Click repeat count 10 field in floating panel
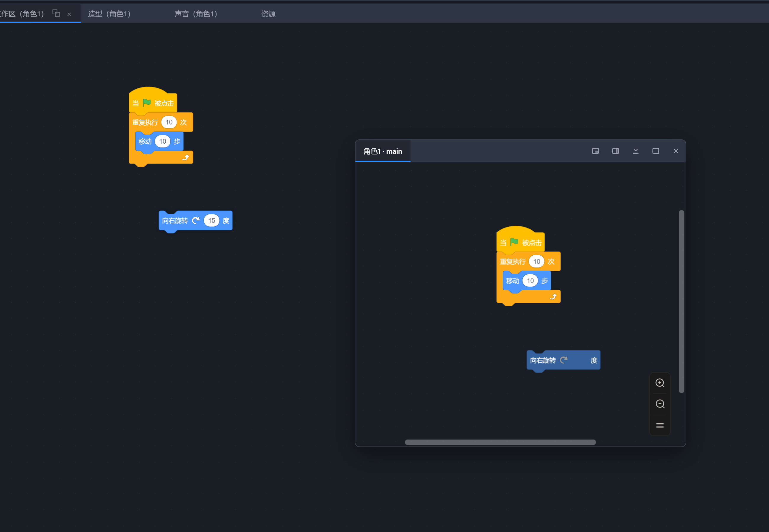 (x=537, y=262)
